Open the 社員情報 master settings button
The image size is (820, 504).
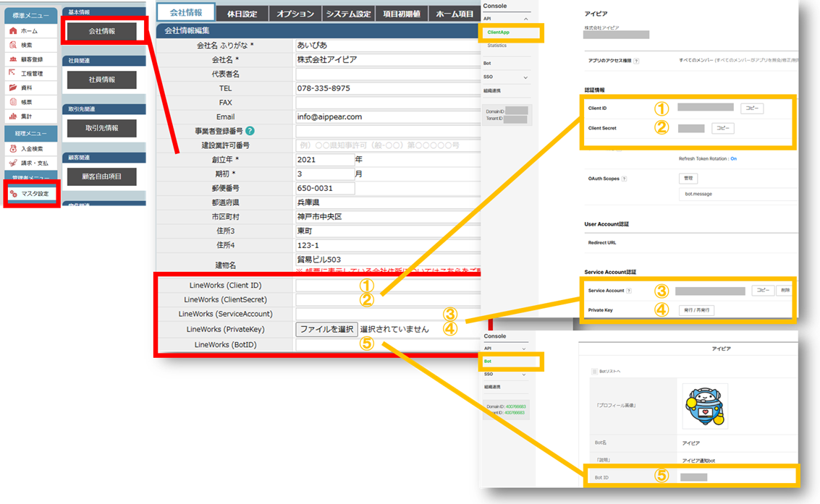(102, 80)
